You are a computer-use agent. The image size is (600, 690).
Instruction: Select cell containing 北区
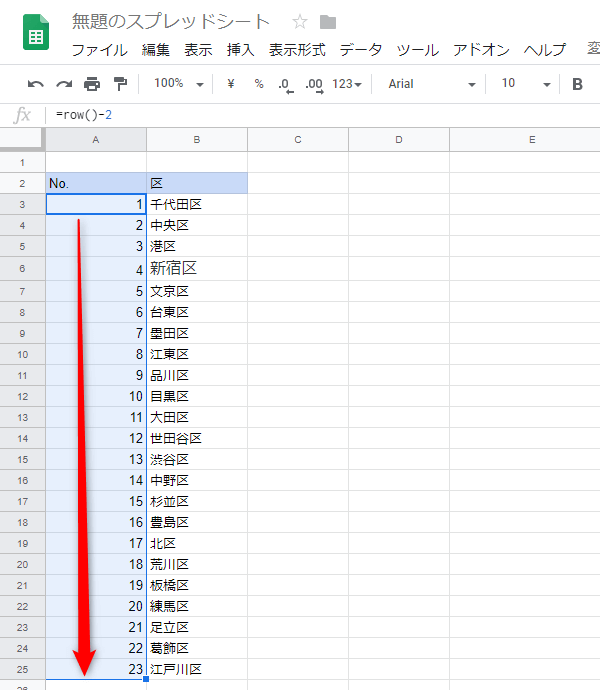click(x=197, y=543)
